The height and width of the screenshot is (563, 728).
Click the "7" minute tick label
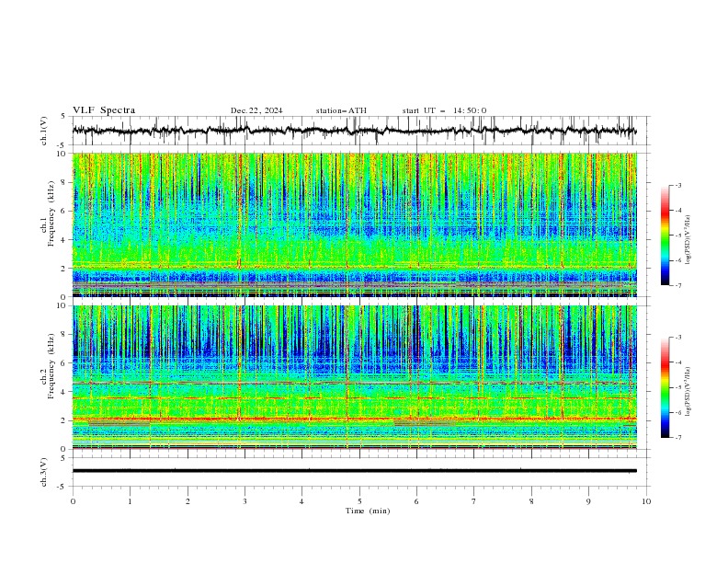coord(474,501)
